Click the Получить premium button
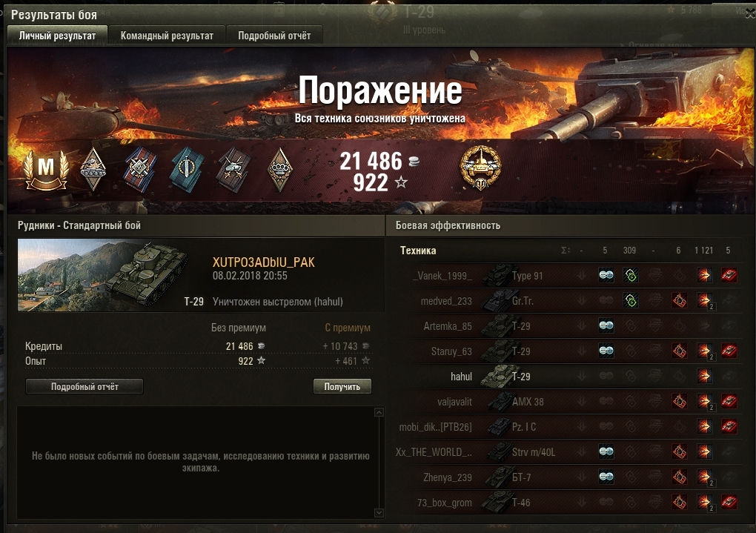Viewport: 756px width, 533px height. tap(342, 386)
